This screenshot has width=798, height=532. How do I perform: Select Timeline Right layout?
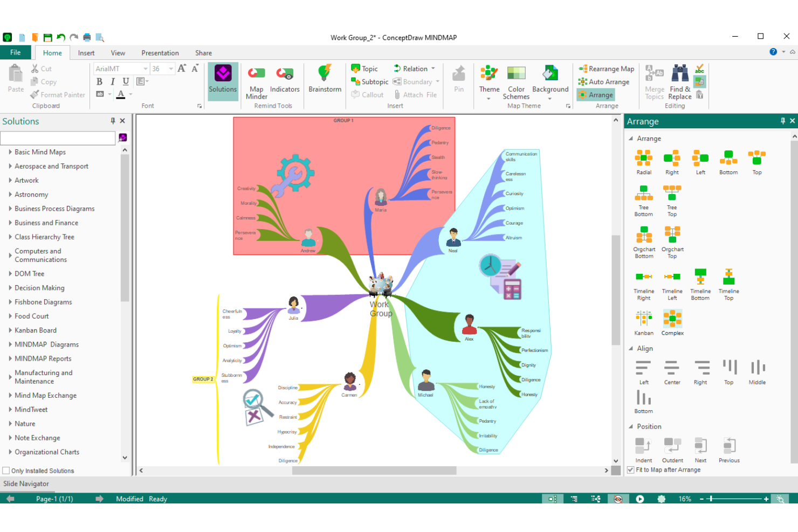644,285
